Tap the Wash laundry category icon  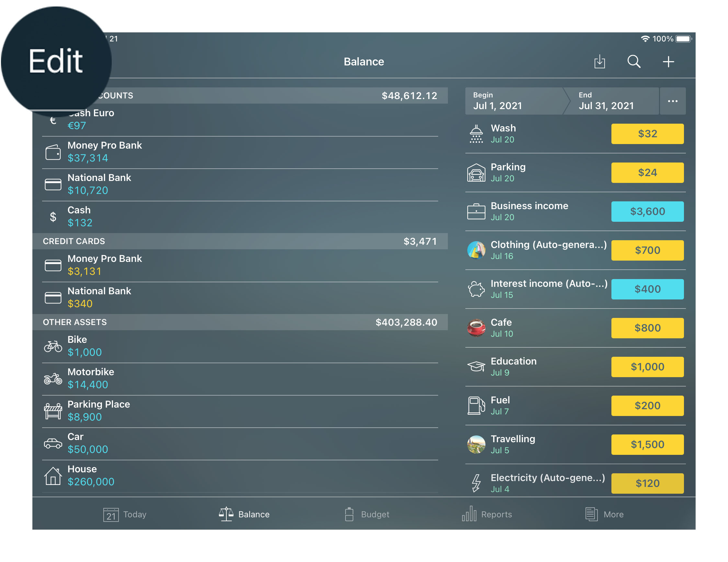click(477, 133)
